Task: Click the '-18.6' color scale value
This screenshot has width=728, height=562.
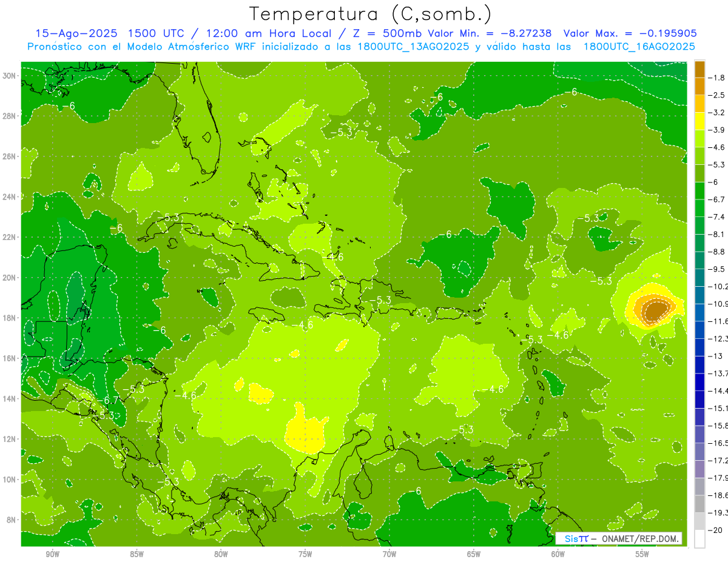Action: (x=718, y=495)
